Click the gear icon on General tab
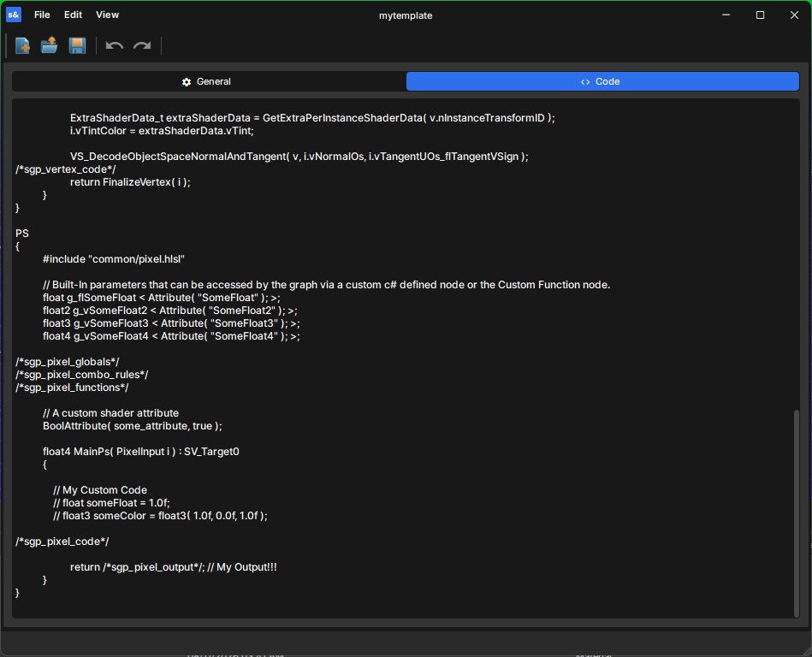Viewport: 812px width, 657px height. 187,82
